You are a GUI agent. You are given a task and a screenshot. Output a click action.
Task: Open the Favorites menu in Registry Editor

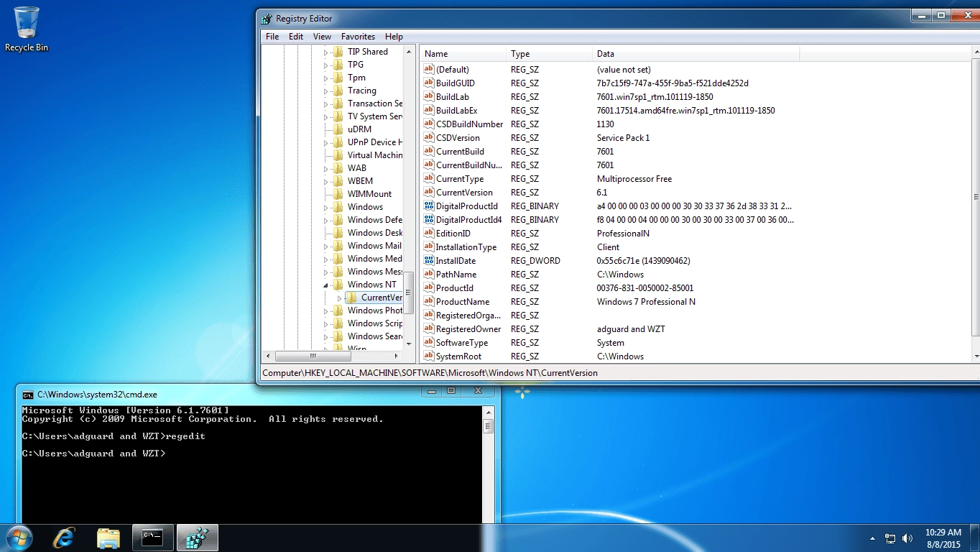358,37
